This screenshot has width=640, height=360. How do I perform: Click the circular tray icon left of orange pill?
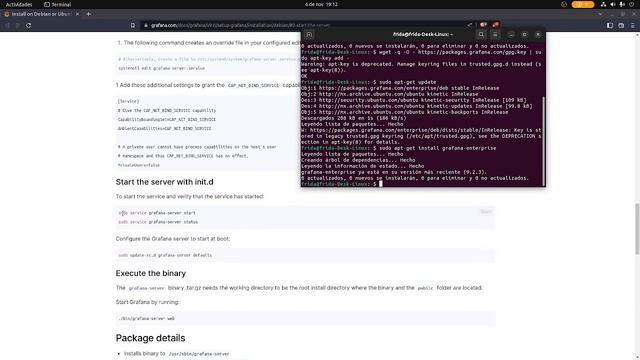pos(564,4)
